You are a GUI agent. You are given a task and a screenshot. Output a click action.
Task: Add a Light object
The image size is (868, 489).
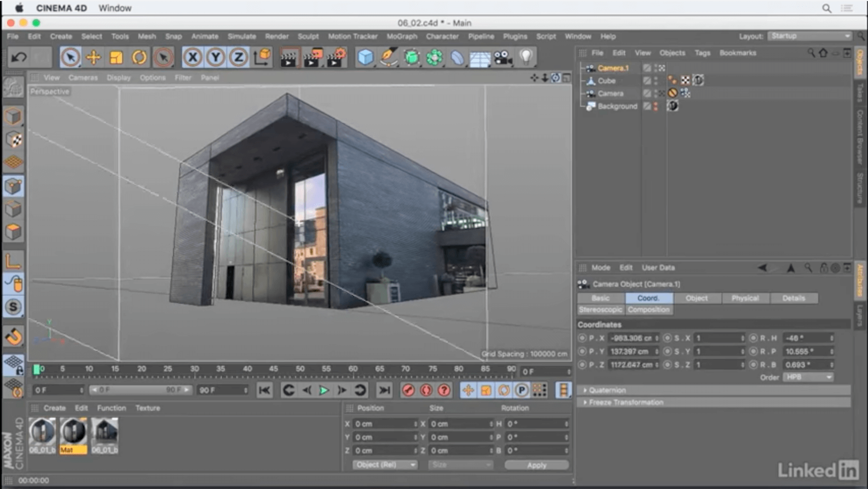[x=526, y=57]
